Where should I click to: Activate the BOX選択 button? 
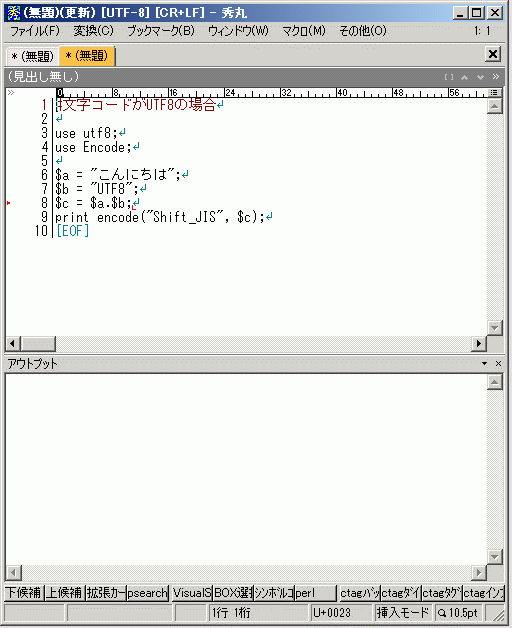click(233, 593)
